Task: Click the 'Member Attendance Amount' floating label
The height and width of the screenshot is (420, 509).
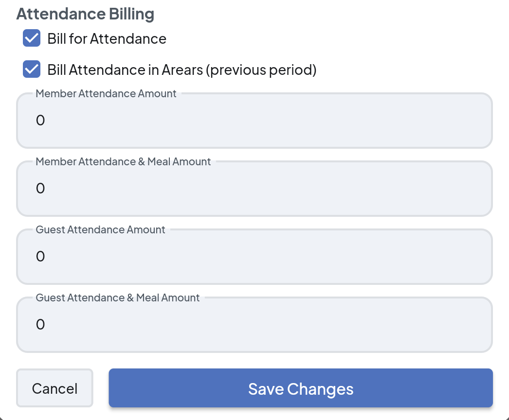Action: pyautogui.click(x=106, y=94)
